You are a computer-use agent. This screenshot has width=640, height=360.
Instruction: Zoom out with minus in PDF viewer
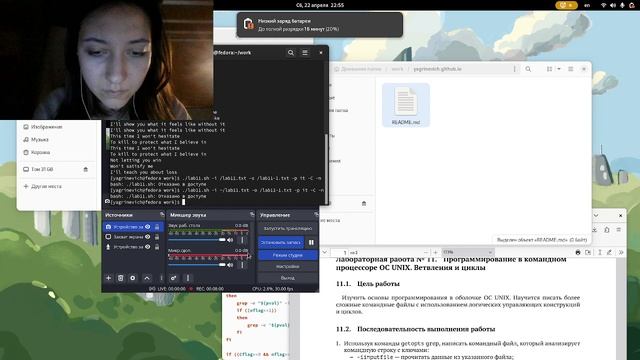pos(426,252)
